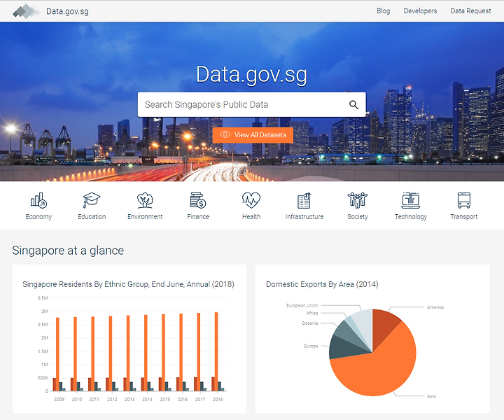Open the Technology laptop icon
The image size is (504, 420).
411,200
